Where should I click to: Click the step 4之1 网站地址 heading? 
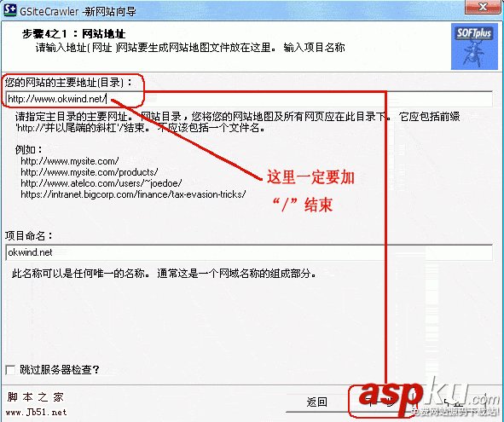(73, 34)
